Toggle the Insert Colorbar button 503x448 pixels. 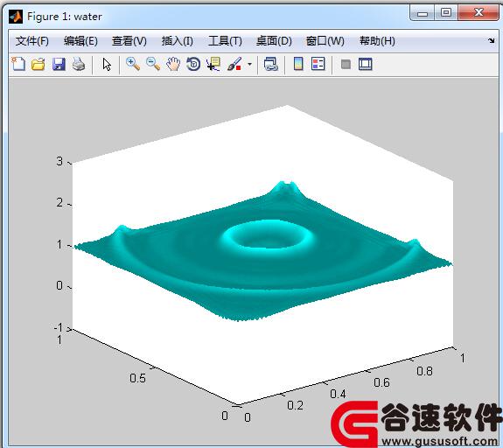click(298, 64)
